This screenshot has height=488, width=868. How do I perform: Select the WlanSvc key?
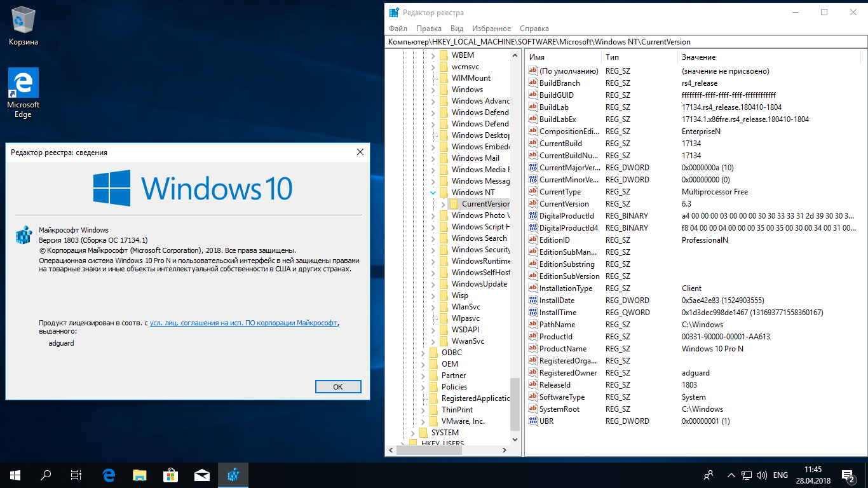[466, 307]
